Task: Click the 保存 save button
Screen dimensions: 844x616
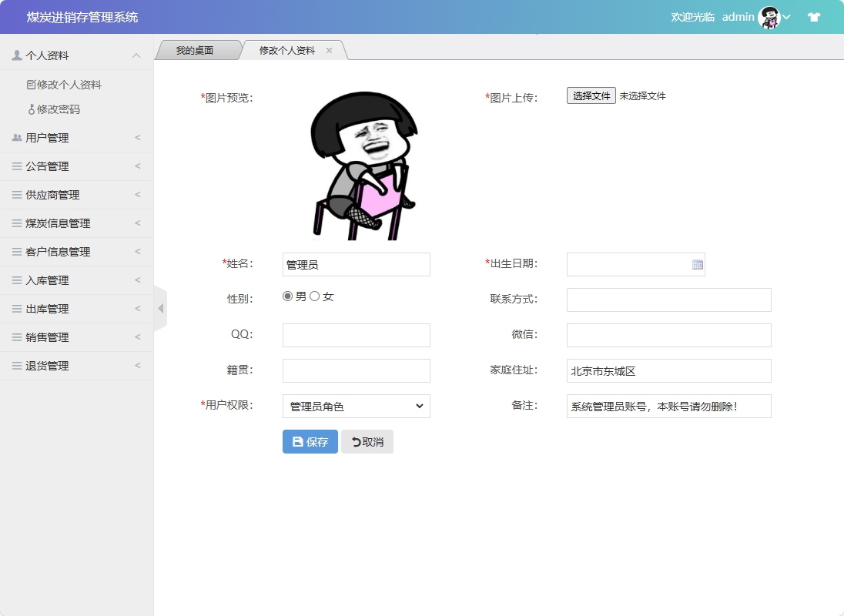Action: pyautogui.click(x=310, y=441)
